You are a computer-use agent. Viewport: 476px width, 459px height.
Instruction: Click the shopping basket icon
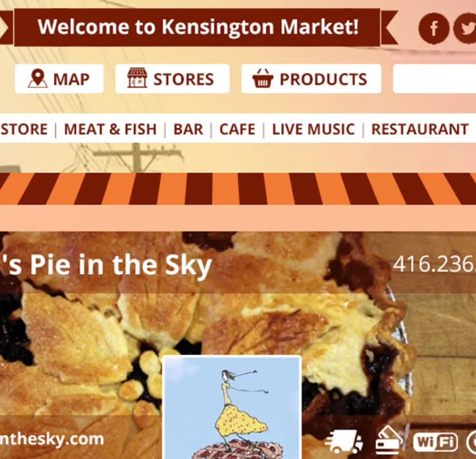[263, 78]
